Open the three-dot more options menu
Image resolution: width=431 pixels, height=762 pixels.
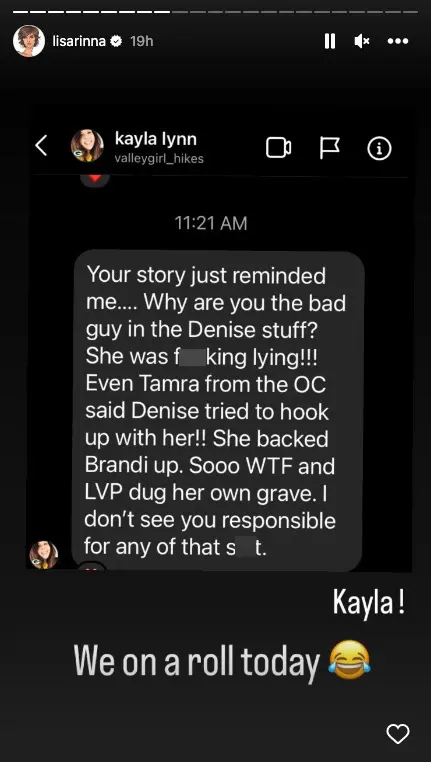coord(398,42)
